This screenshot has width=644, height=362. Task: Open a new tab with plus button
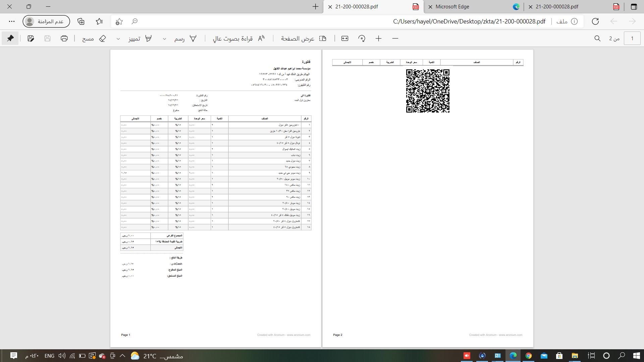pyautogui.click(x=315, y=7)
